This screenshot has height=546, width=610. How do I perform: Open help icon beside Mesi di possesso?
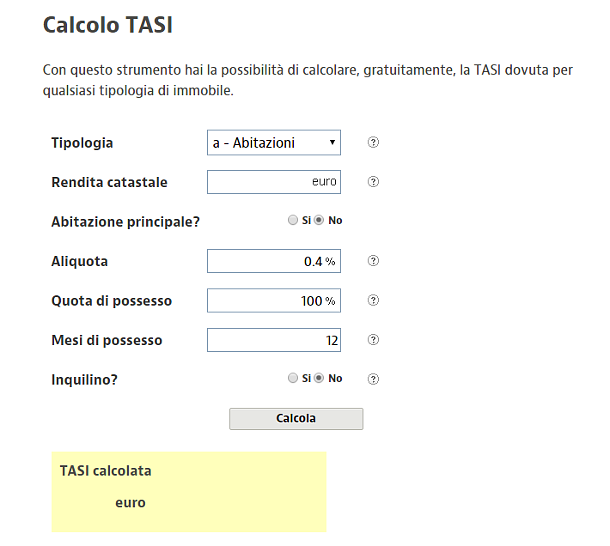pyautogui.click(x=374, y=340)
